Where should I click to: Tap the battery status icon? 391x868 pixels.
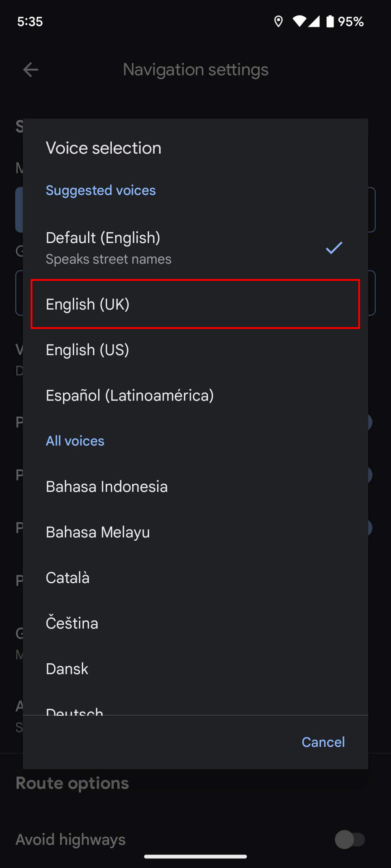[330, 21]
